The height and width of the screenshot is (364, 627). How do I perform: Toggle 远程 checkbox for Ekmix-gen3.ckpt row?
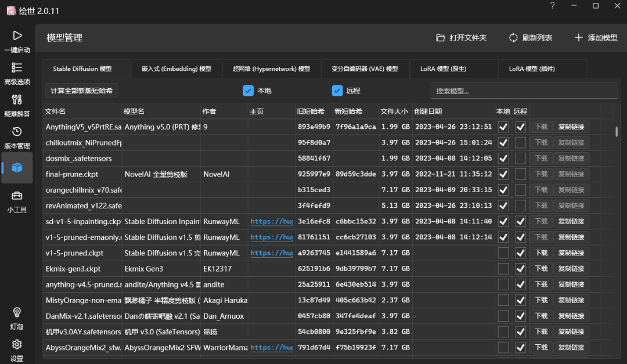pos(520,269)
